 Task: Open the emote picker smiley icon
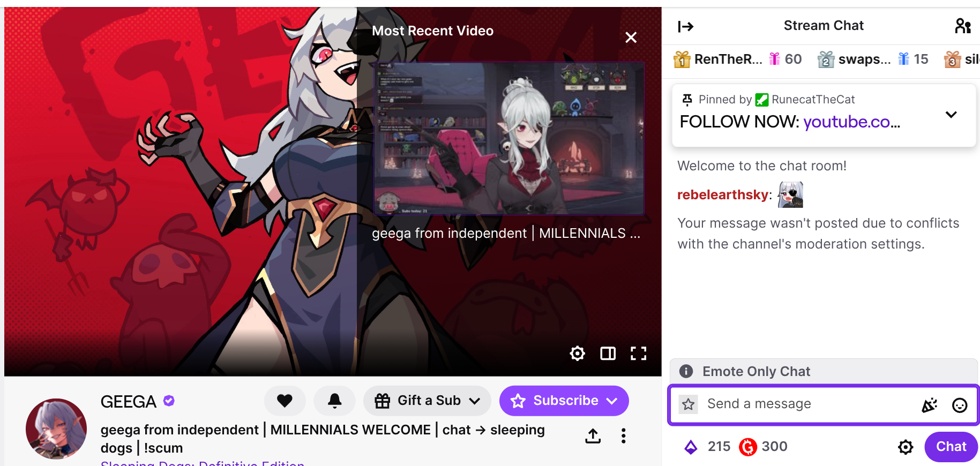pyautogui.click(x=959, y=405)
